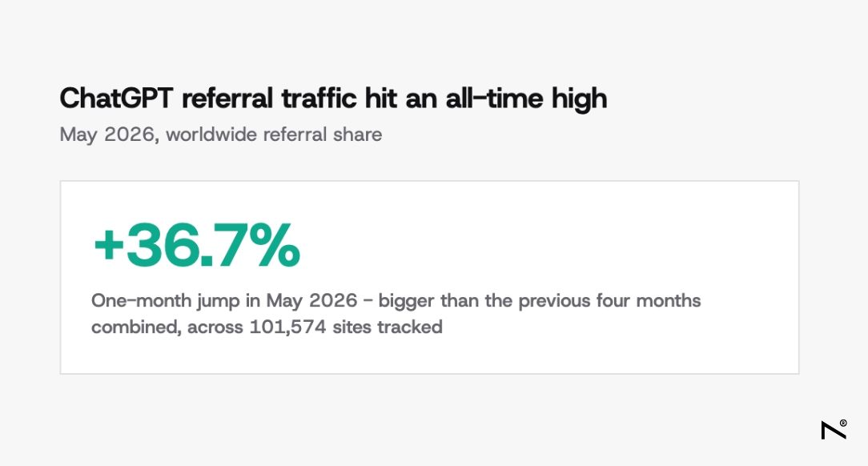Click One-month jump in the description
868x466 pixels.
(x=164, y=301)
